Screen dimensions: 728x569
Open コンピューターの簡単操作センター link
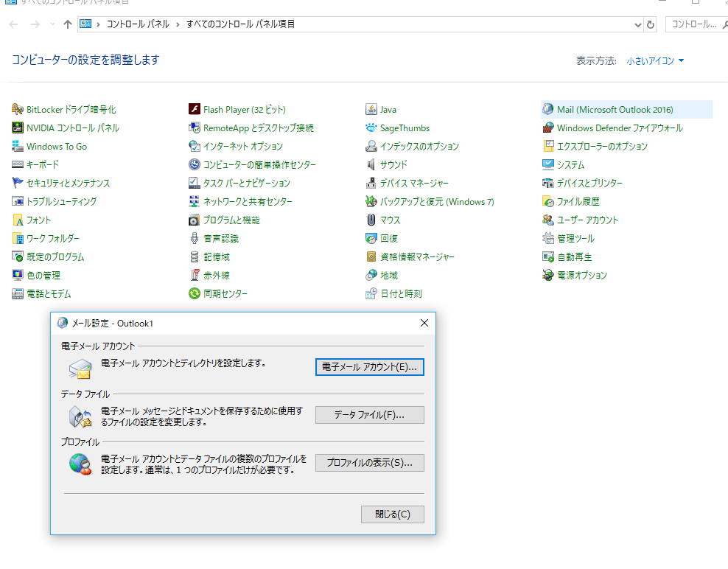(259, 164)
